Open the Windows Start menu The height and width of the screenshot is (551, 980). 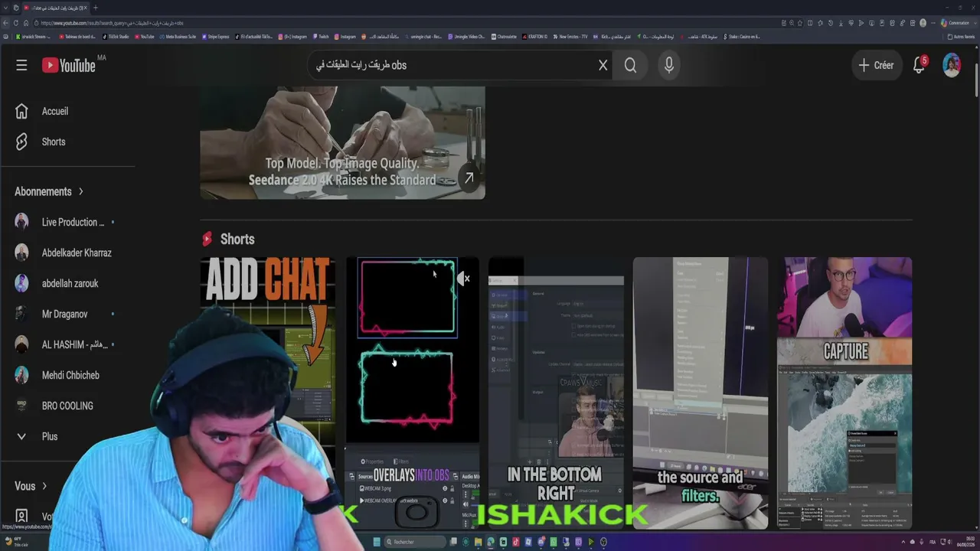[x=377, y=542]
